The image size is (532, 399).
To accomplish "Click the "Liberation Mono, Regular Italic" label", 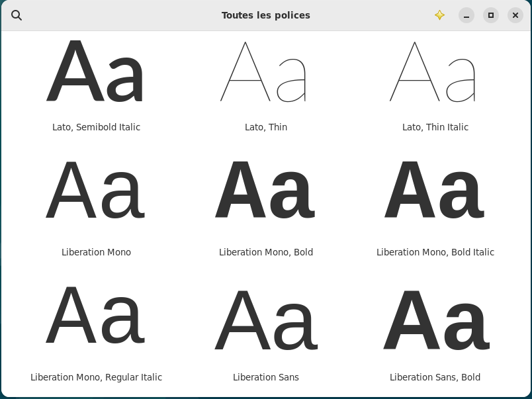I will (96, 377).
